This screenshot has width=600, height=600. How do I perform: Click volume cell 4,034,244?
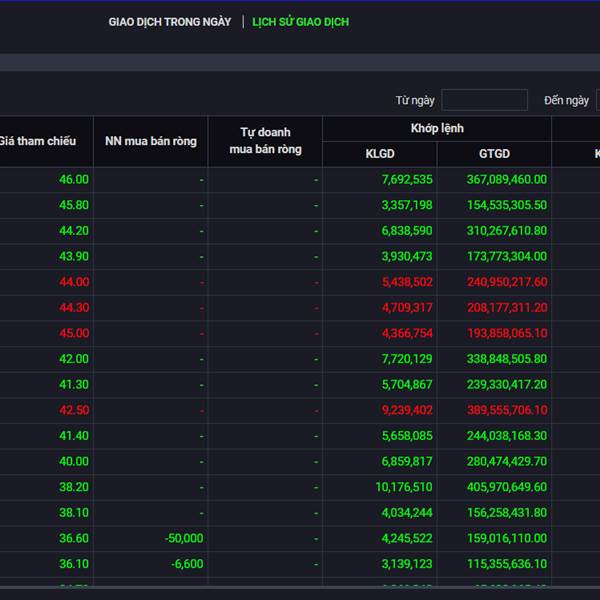[x=407, y=513]
